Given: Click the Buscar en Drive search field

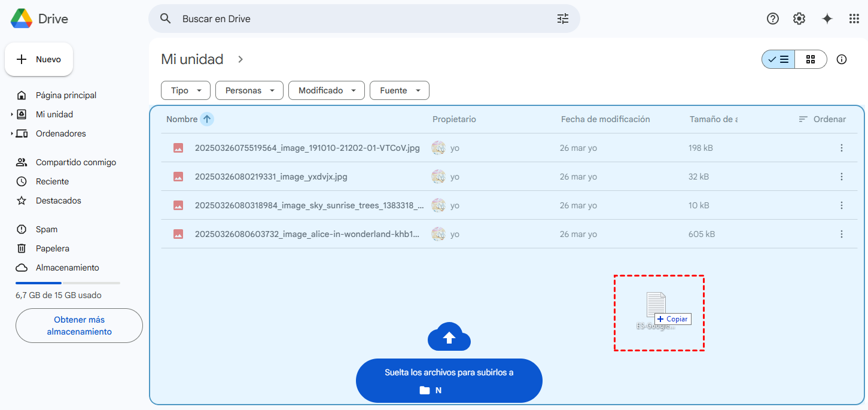Looking at the screenshot, I should (x=359, y=19).
